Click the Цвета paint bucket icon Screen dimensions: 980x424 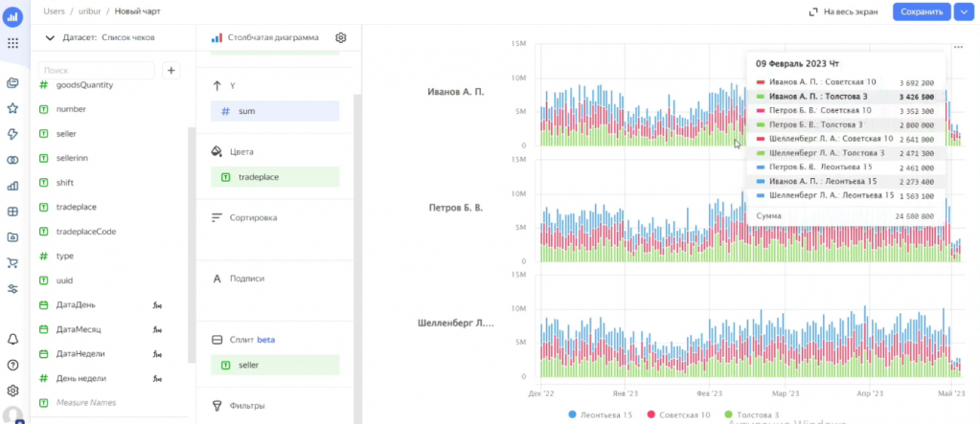(x=217, y=152)
